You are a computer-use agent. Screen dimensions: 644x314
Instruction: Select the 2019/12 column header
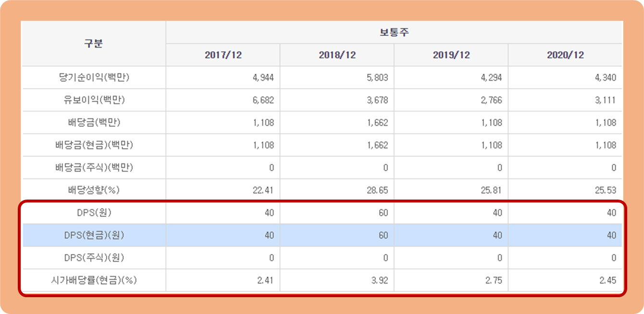451,55
